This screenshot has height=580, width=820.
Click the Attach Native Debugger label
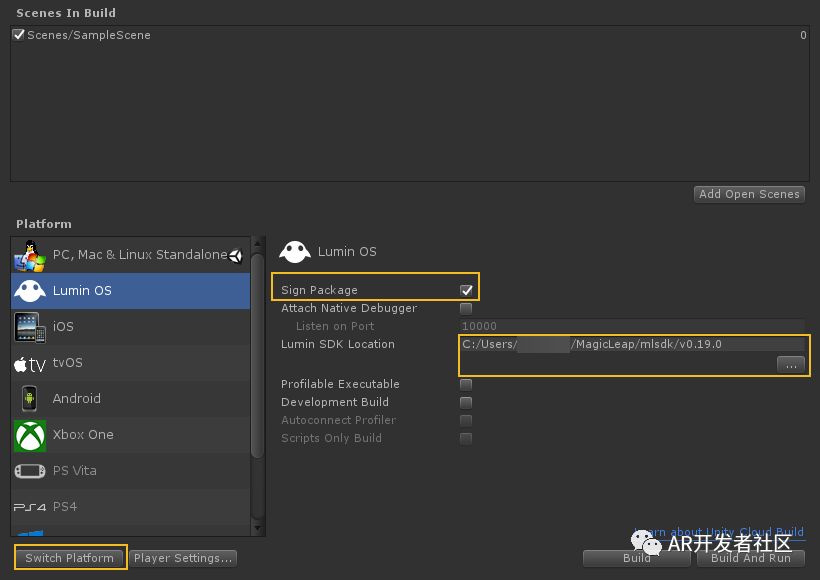[x=349, y=308]
